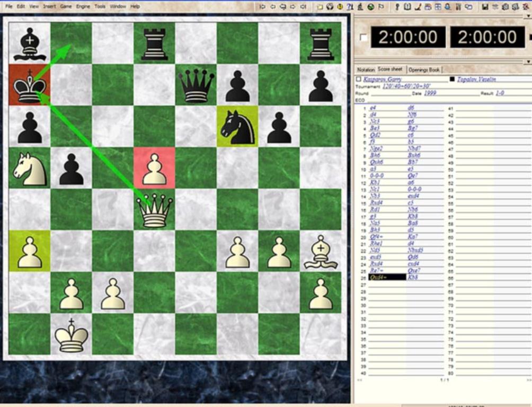
Task: Click the green globe toolbar icon
Action: click(370, 7)
